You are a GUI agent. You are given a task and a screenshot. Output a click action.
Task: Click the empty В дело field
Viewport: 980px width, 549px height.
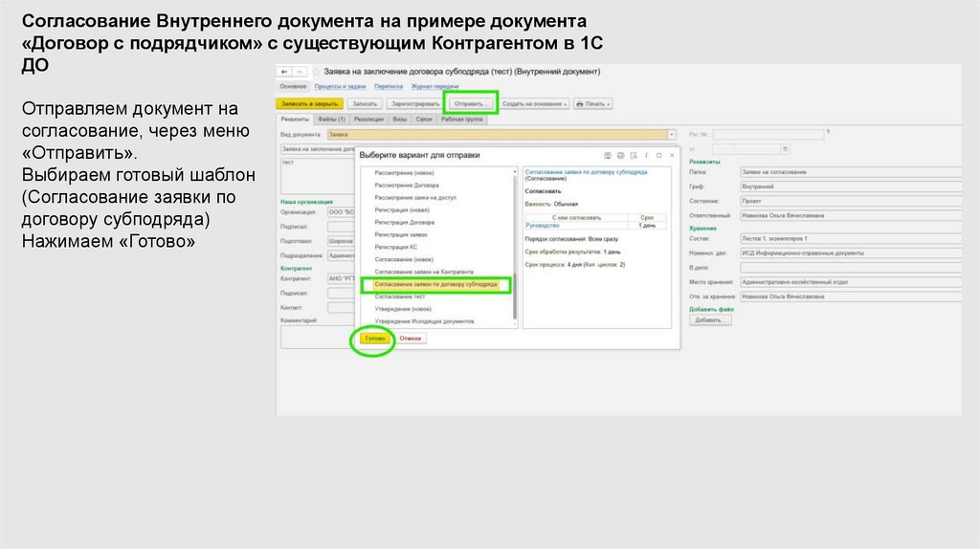click(851, 267)
